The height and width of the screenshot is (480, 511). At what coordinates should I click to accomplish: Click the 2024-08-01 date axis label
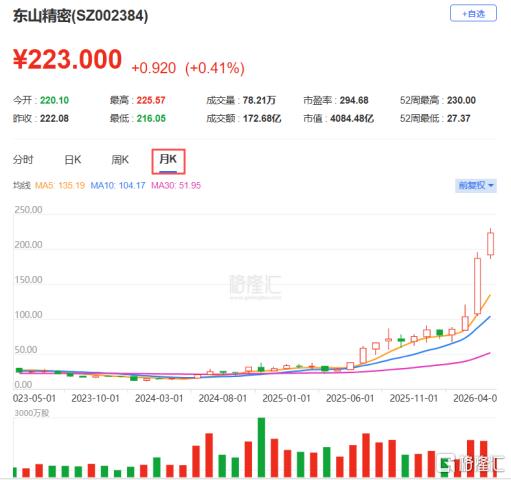click(x=223, y=398)
